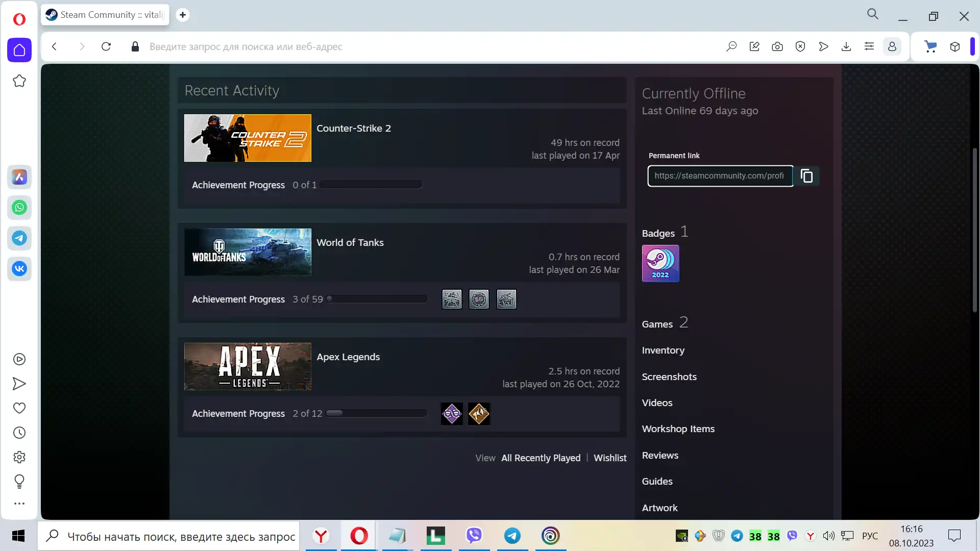Open the Counter-Strike 2 game banner
Viewport: 980px width, 551px height.
(248, 138)
